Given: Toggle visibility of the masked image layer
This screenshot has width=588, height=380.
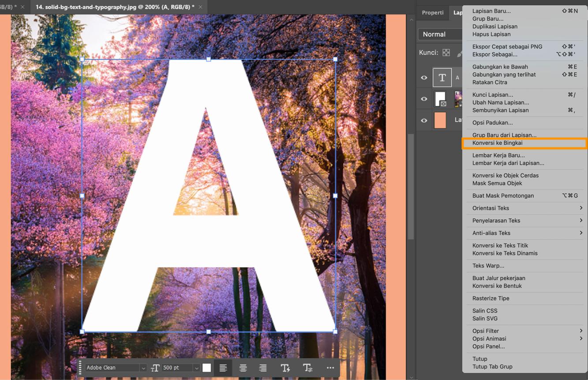Looking at the screenshot, I should pos(424,98).
